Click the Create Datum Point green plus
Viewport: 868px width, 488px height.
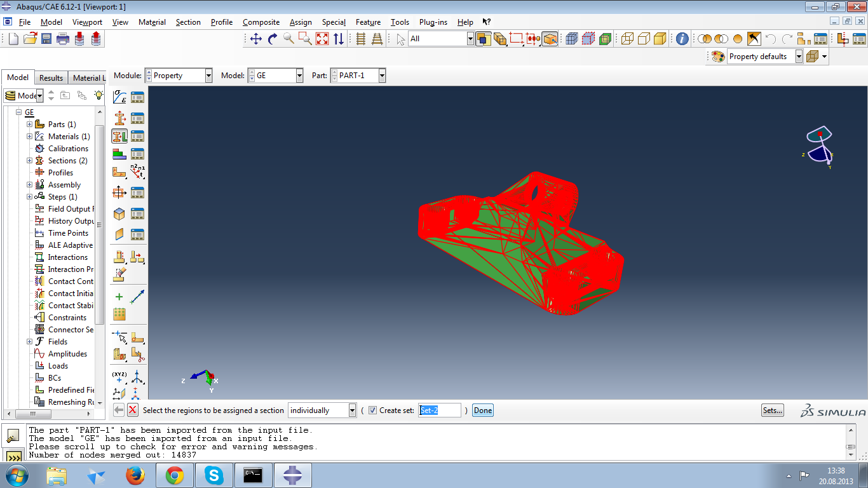tap(119, 297)
